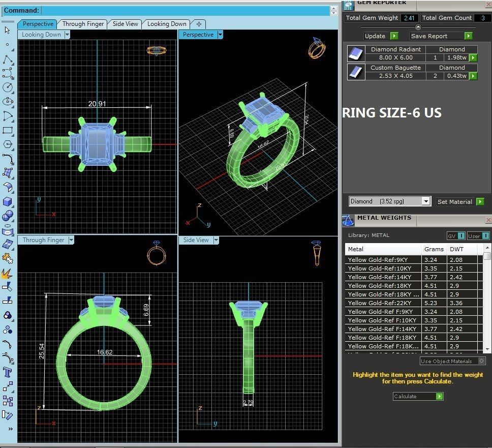Select the Circle tool
Screen dimensions: 492x448
tap(8, 87)
